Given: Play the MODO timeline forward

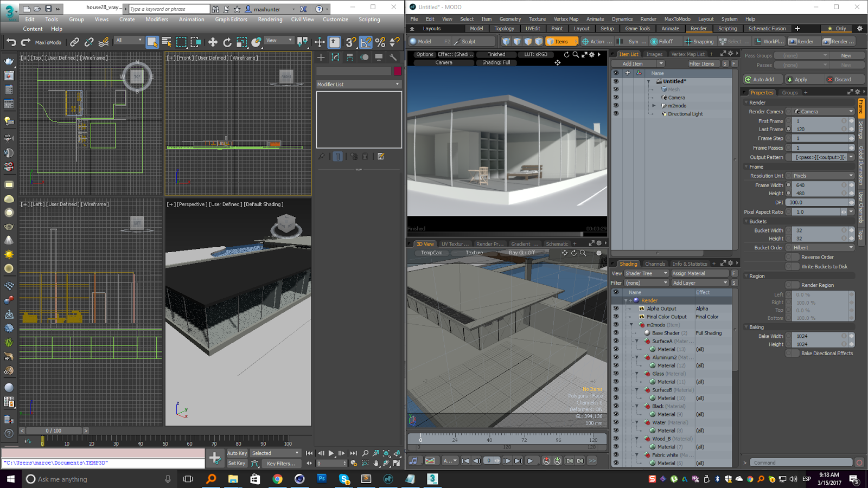Looking at the screenshot, I should pyautogui.click(x=530, y=461).
